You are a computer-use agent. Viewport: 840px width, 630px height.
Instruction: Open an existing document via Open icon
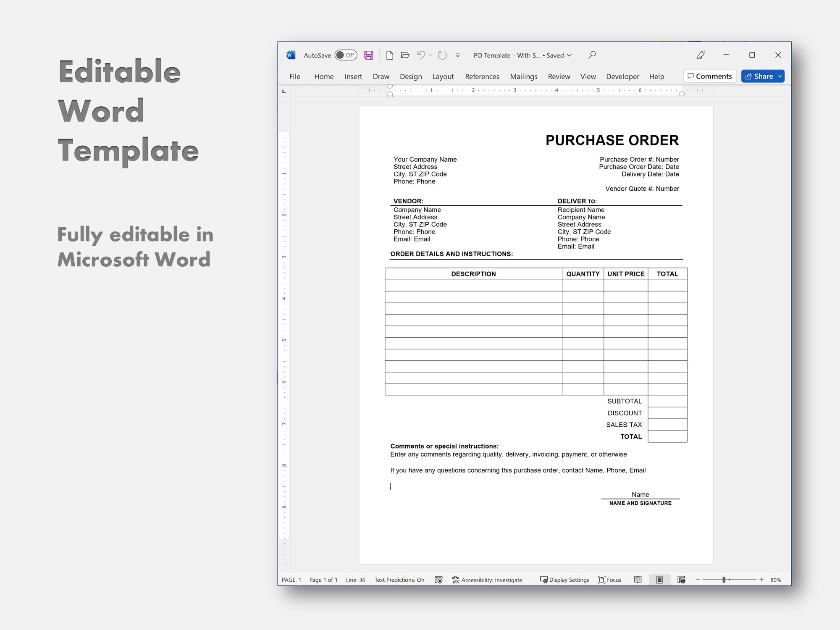pyautogui.click(x=405, y=55)
